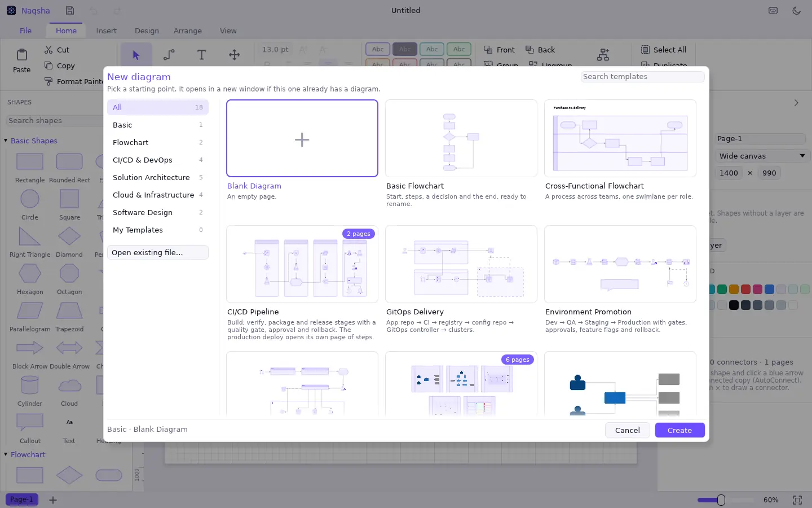Image resolution: width=812 pixels, height=508 pixels.
Task: Insert the Double Arrow shape
Action: [x=69, y=348]
